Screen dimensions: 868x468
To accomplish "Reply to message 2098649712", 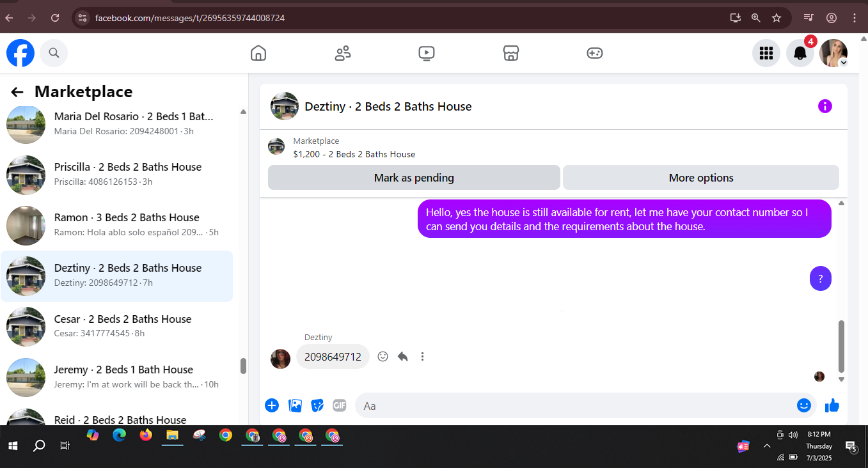I will click(402, 356).
